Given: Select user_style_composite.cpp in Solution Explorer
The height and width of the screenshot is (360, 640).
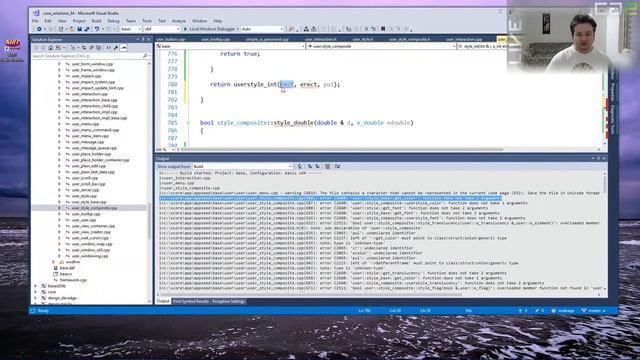Looking at the screenshot, I should coord(94,208).
